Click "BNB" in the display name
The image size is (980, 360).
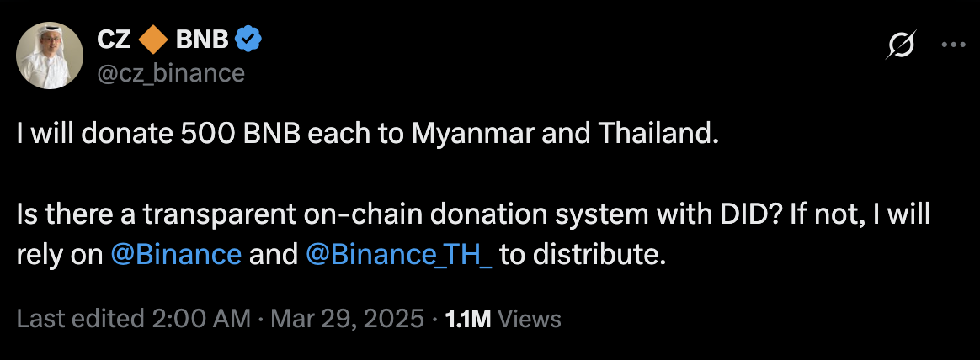pos(202,38)
